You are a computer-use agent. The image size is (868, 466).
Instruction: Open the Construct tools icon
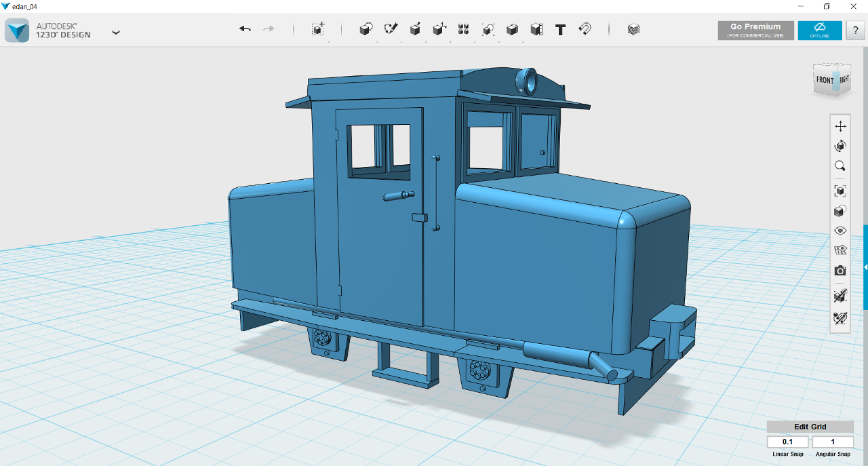click(415, 29)
